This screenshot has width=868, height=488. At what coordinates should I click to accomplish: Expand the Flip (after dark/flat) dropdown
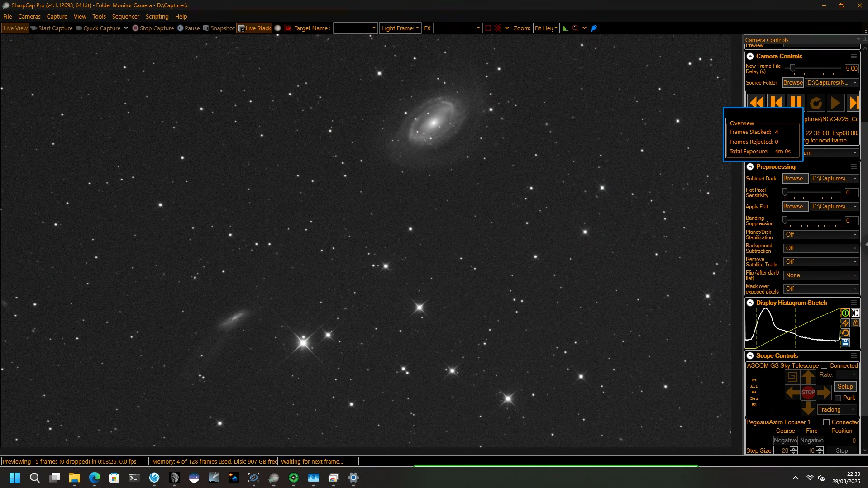pyautogui.click(x=821, y=275)
